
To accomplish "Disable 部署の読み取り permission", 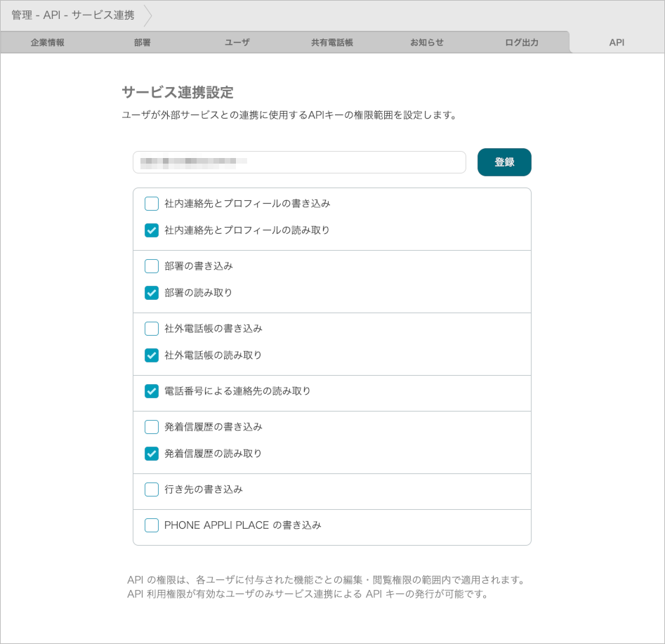I will tap(152, 293).
